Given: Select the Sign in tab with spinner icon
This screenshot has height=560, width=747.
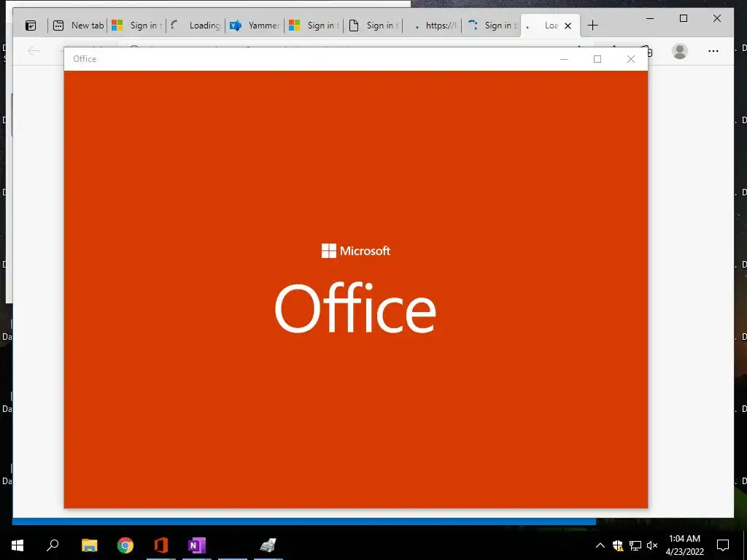Looking at the screenshot, I should tap(491, 26).
